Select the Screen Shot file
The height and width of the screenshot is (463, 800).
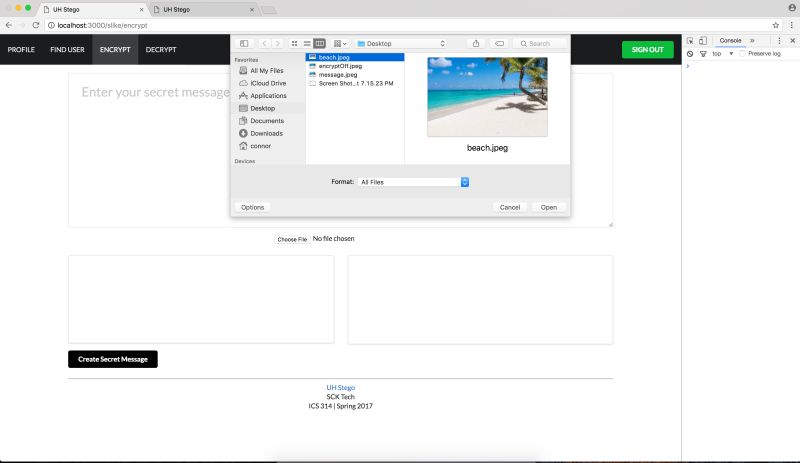[x=355, y=83]
